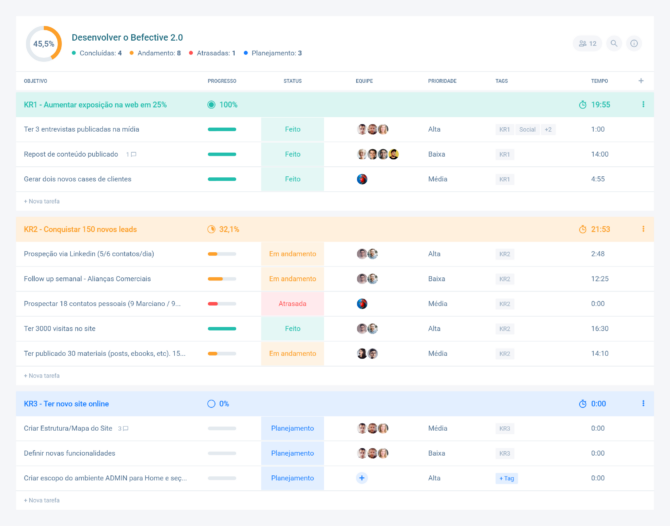Image resolution: width=670 pixels, height=526 pixels.
Task: Open KR2 three-dot options menu
Action: [643, 229]
